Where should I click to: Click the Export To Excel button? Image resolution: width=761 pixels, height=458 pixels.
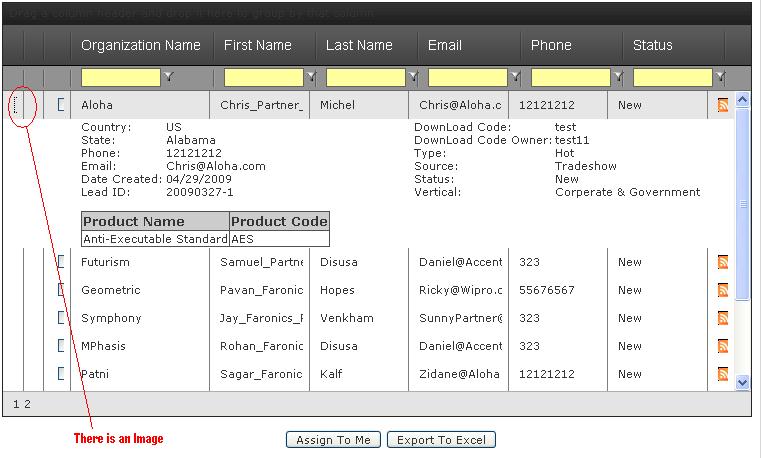[x=441, y=440]
